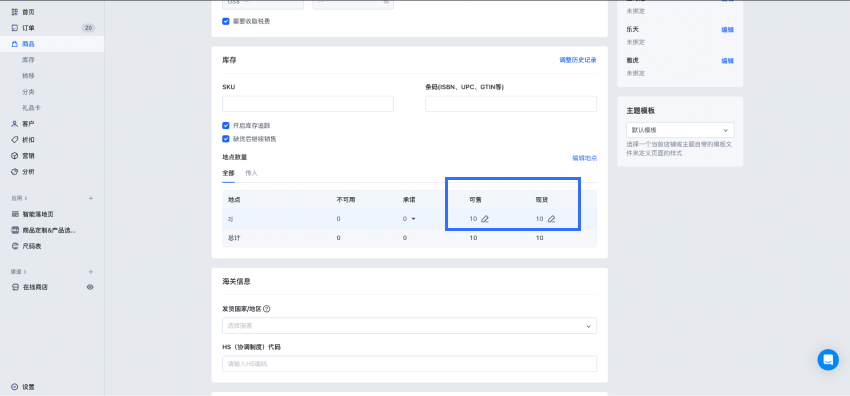The width and height of the screenshot is (850, 396).
Task: Open 设置 settings gear icon
Action: 15,387
